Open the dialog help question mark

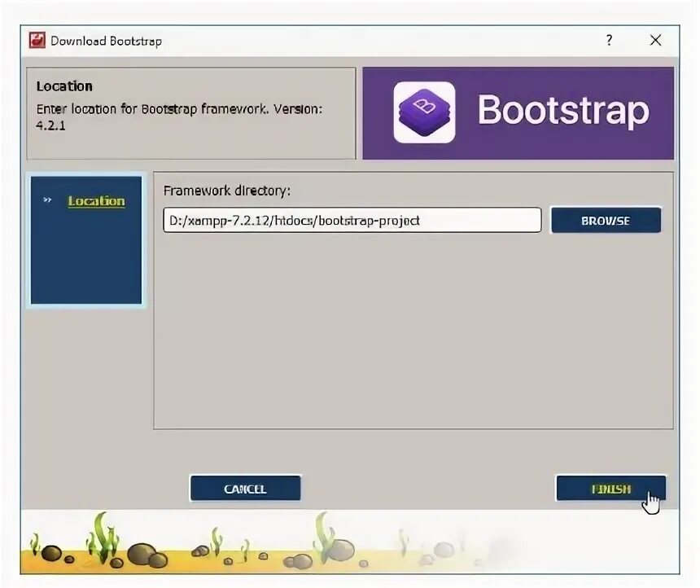pyautogui.click(x=609, y=40)
